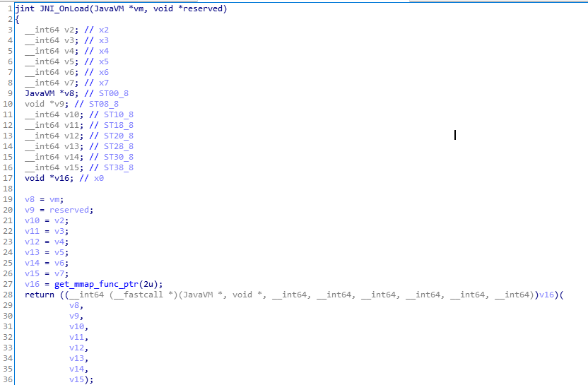The width and height of the screenshot is (588, 385).
Task: Click line number 18 in the gutter
Action: point(8,189)
